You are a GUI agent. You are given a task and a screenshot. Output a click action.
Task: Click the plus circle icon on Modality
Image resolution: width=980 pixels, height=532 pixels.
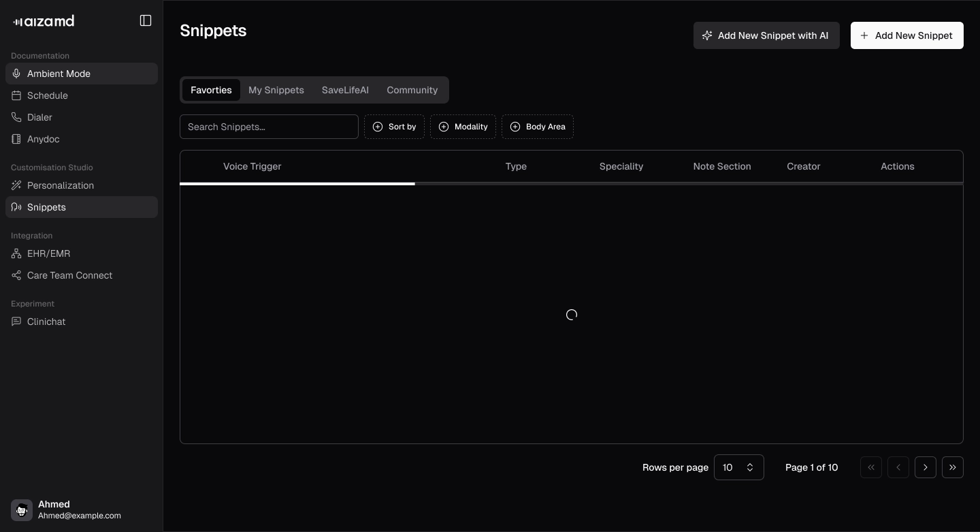(444, 127)
